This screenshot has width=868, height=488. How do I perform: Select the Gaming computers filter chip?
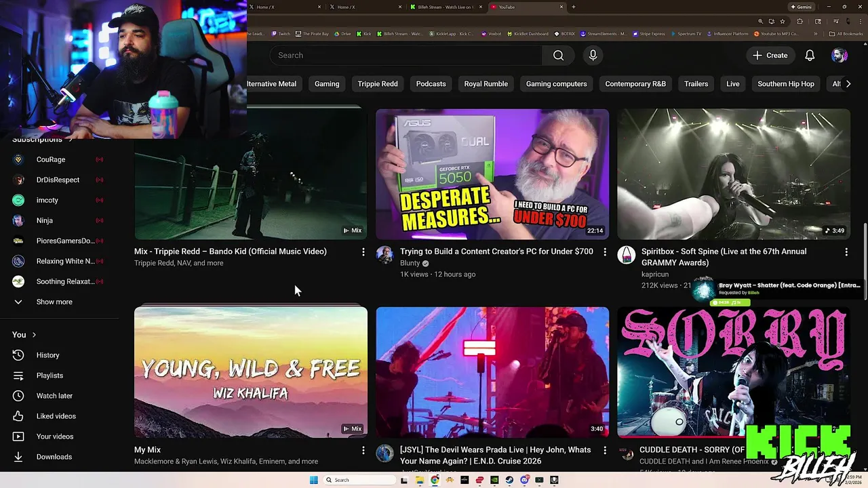point(556,84)
